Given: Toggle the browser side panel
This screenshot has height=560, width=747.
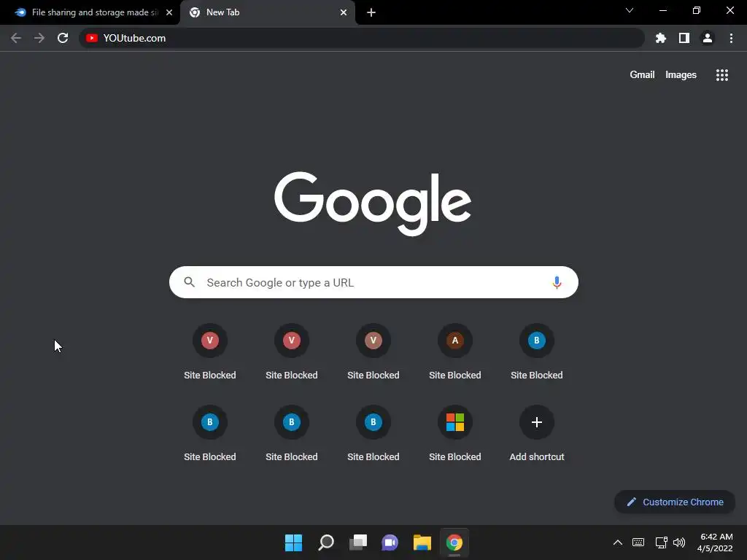Looking at the screenshot, I should pyautogui.click(x=684, y=38).
